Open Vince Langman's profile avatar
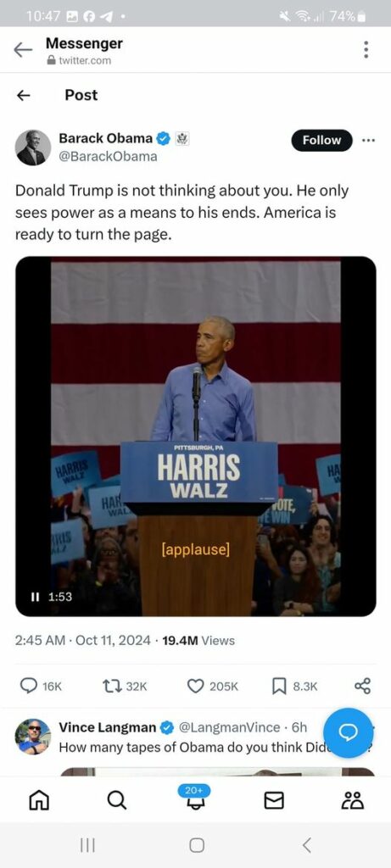 click(33, 737)
